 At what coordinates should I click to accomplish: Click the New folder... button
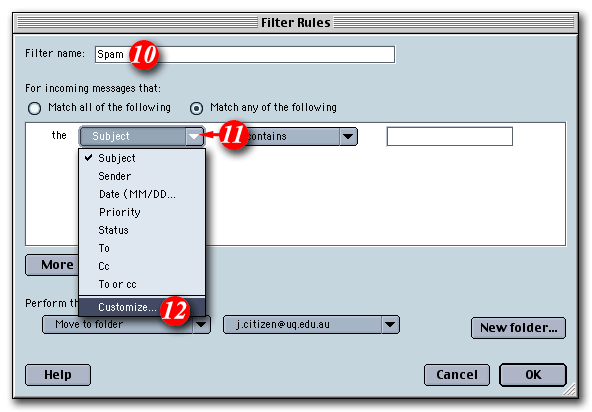pyautogui.click(x=518, y=328)
